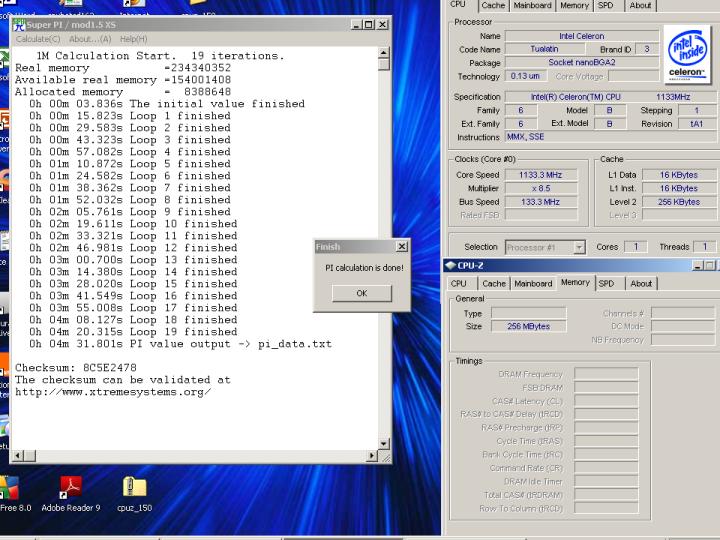Click Specification Intel(R) Celeron(TM) CPU field
720x540 pixels.
click(x=612, y=96)
